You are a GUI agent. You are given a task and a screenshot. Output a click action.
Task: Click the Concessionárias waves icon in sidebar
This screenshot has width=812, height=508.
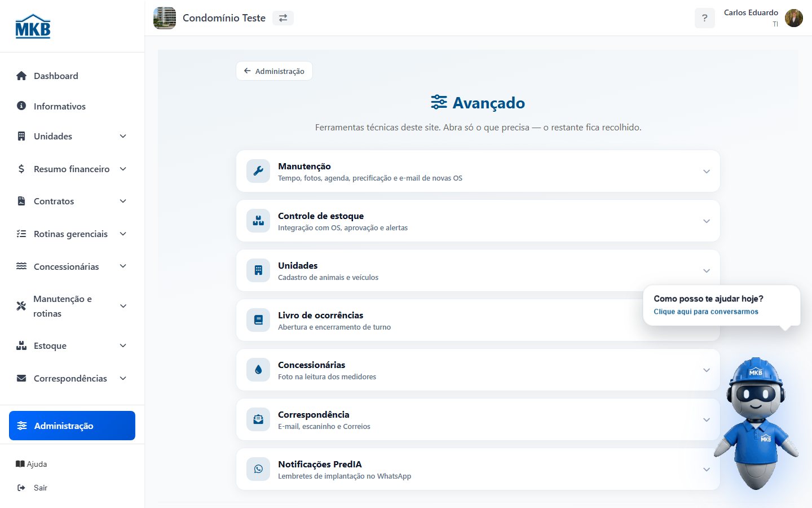pyautogui.click(x=21, y=266)
